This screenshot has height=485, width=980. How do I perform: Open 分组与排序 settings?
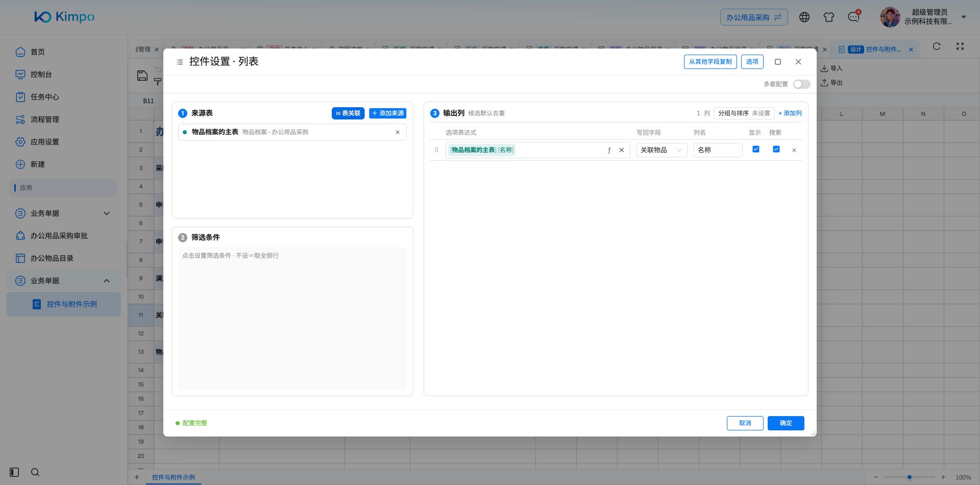744,113
